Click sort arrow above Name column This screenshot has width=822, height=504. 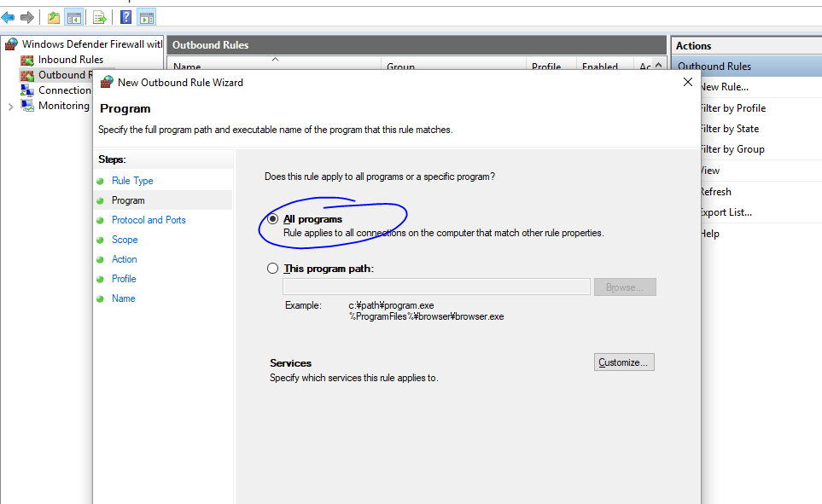point(275,59)
